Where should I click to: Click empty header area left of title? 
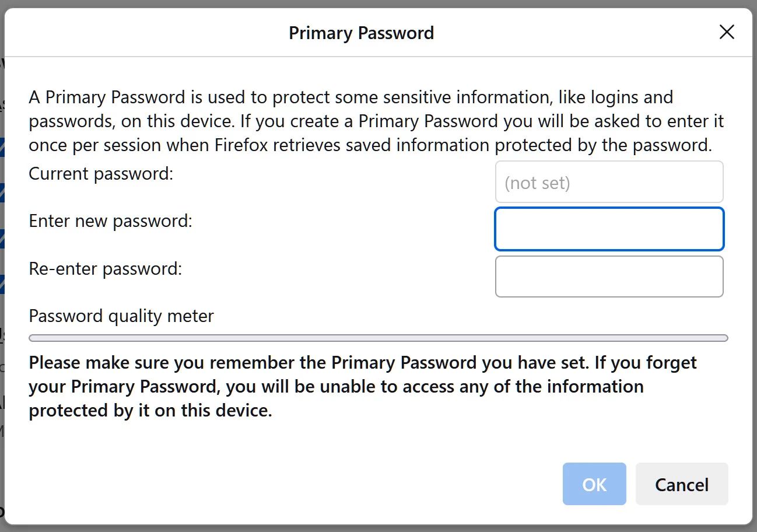[146, 33]
